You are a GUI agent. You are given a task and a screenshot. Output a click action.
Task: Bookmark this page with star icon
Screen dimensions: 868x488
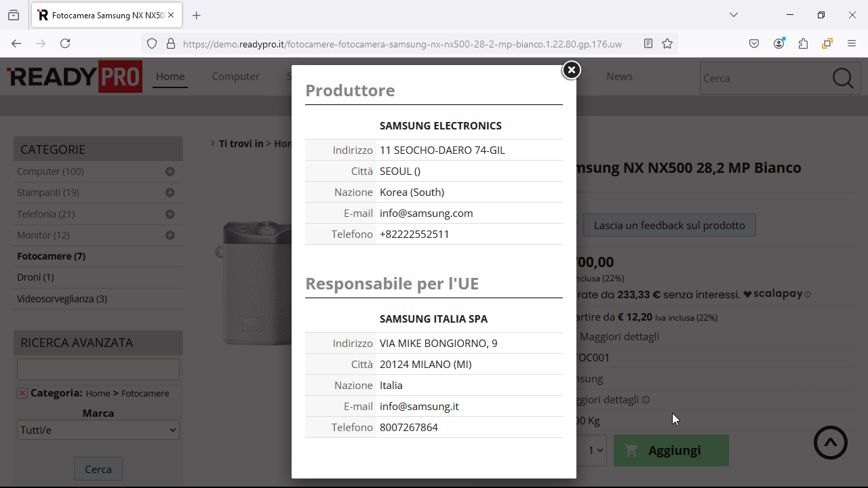[667, 43]
